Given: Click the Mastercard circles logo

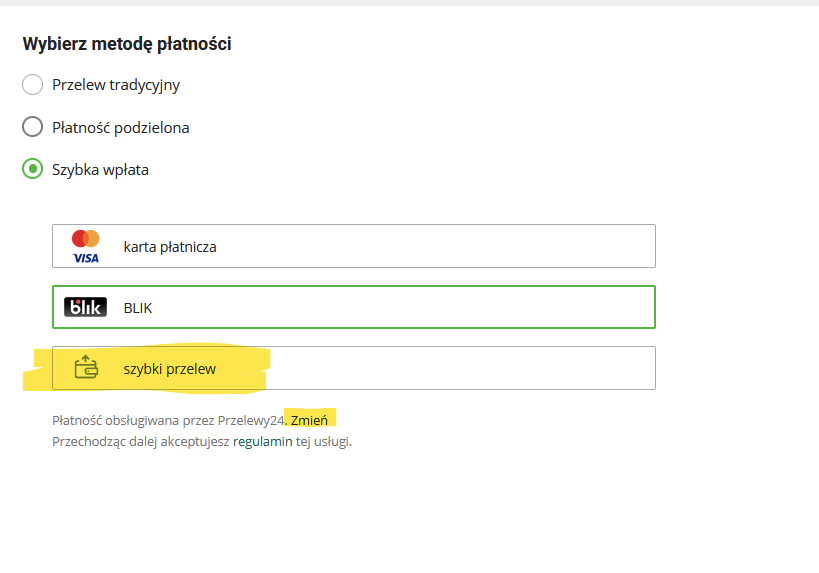Looking at the screenshot, I should coord(85,238).
